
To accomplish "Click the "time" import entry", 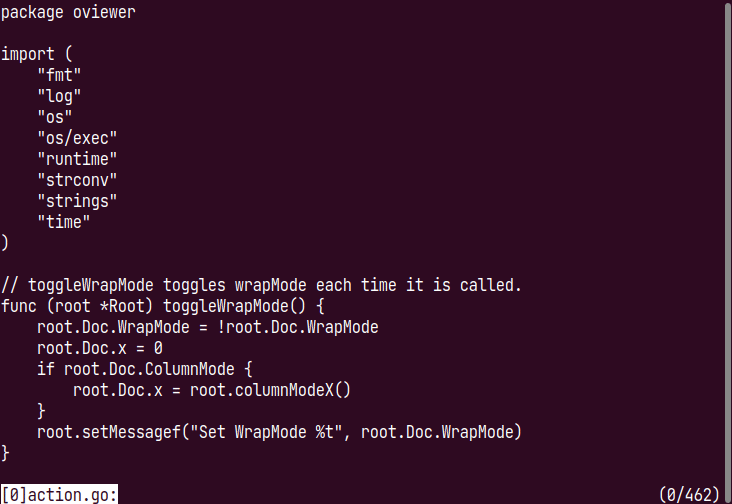I will point(63,222).
